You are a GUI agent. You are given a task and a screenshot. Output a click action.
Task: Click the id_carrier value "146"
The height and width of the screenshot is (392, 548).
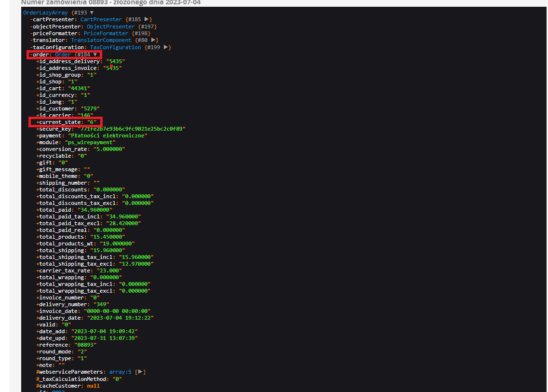click(86, 115)
